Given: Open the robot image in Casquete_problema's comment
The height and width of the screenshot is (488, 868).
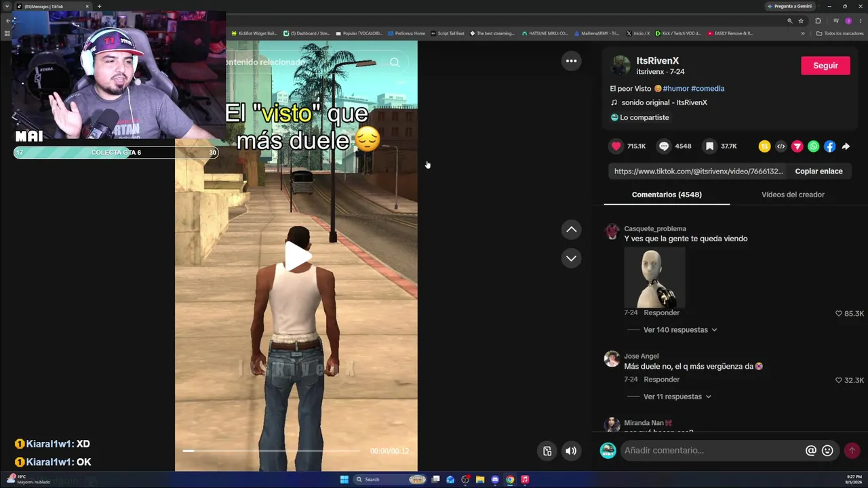Looking at the screenshot, I should [x=654, y=278].
